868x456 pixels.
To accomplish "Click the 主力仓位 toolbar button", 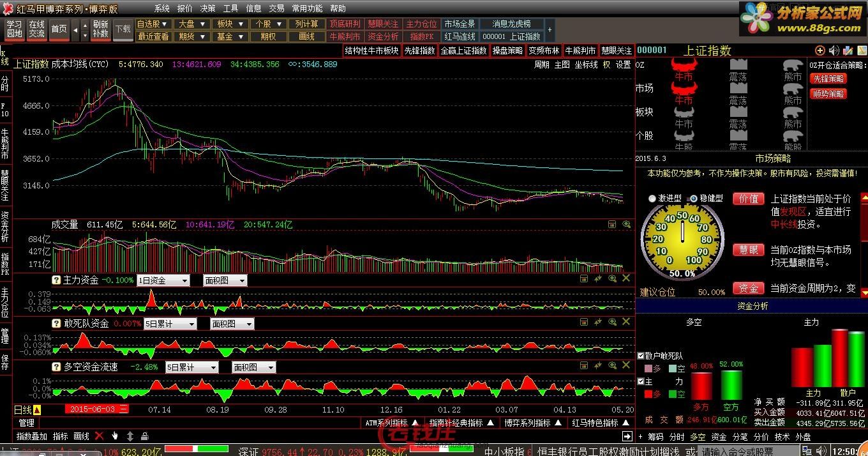I will click(x=421, y=24).
